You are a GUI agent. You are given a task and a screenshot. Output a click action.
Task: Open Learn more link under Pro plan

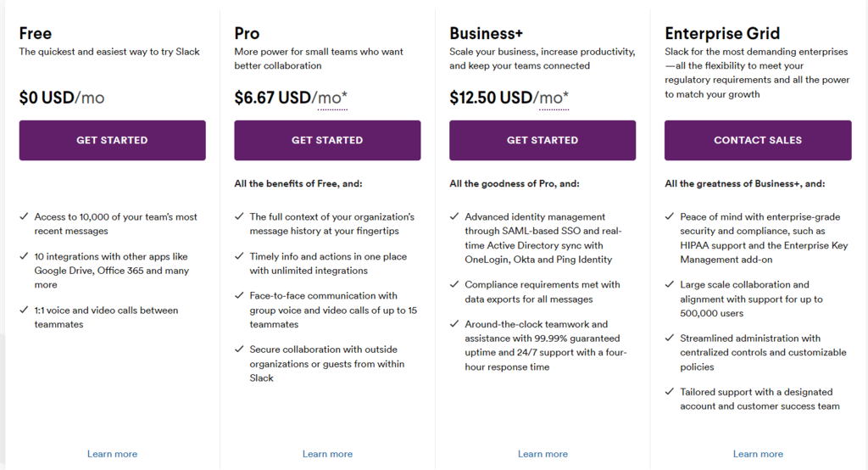click(327, 454)
